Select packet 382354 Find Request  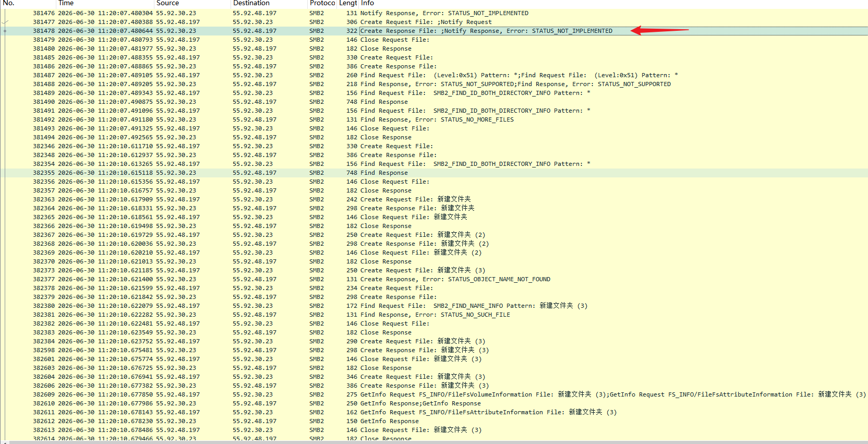click(434, 164)
